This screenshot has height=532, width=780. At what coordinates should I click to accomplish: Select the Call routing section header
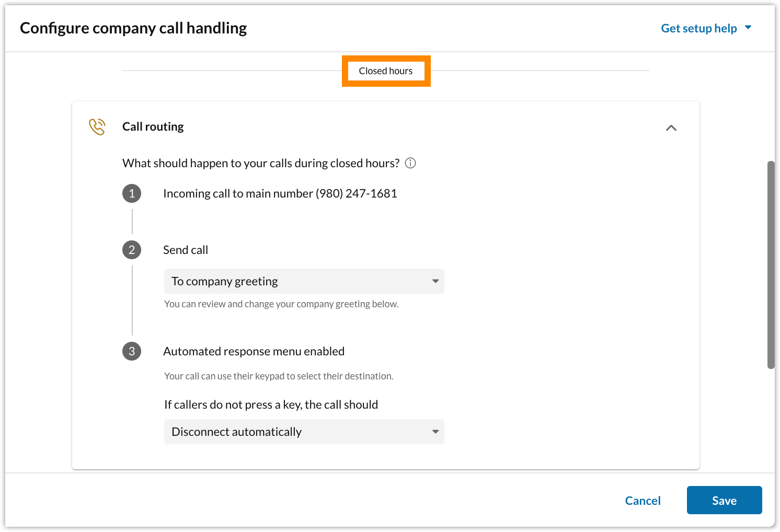[x=153, y=126]
